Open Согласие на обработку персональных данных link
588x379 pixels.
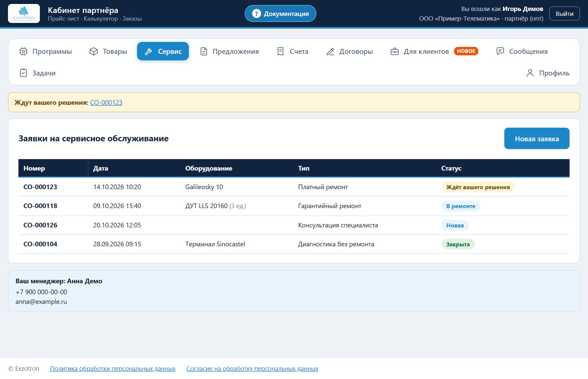(252, 369)
